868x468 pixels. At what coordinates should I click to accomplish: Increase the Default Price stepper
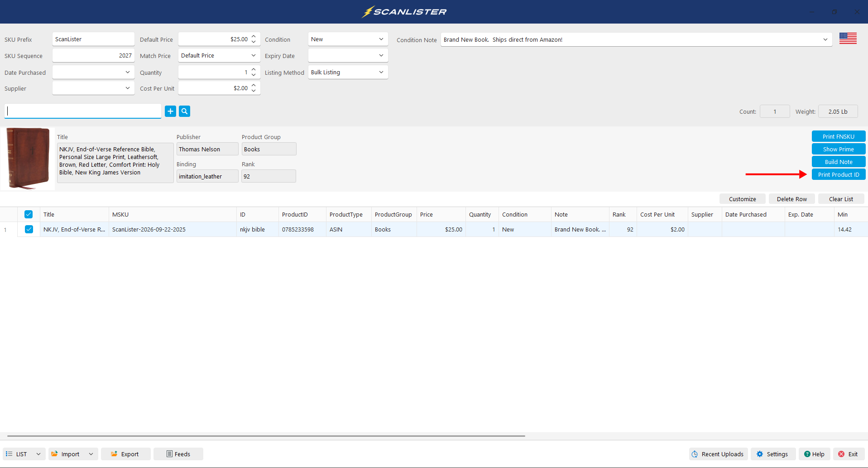(x=254, y=36)
